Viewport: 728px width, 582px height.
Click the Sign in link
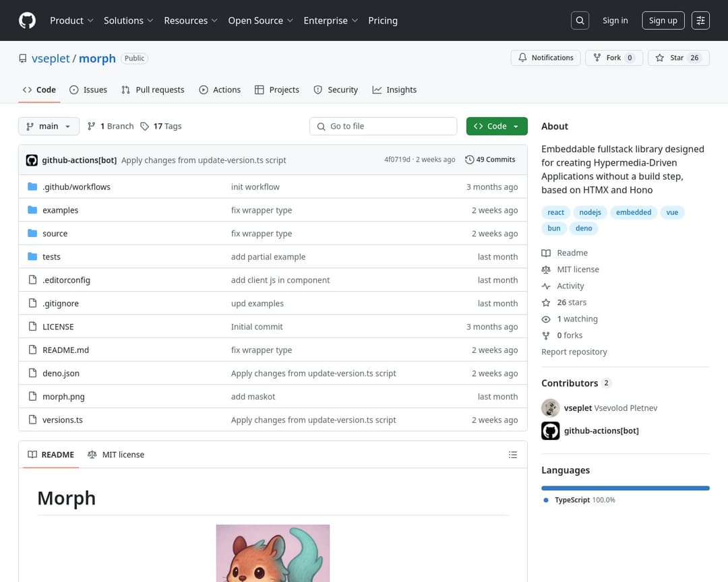[x=615, y=20]
